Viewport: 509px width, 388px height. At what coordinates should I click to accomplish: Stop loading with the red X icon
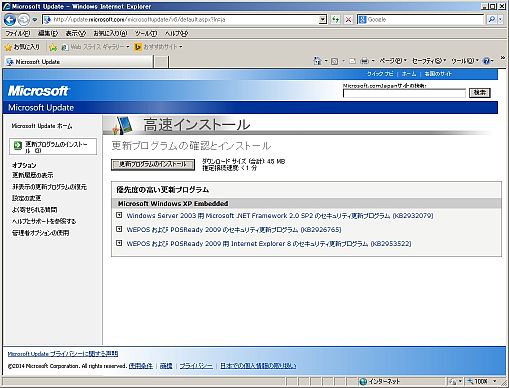click(x=348, y=20)
